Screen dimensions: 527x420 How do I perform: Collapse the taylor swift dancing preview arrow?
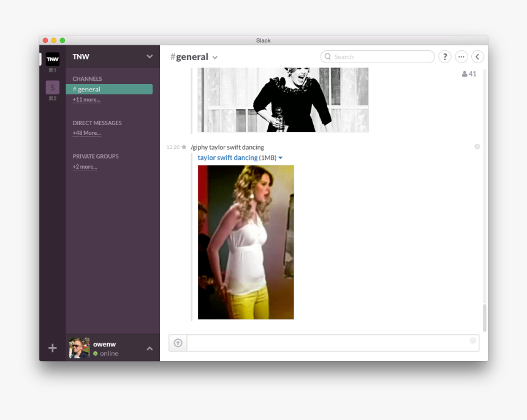click(x=280, y=158)
